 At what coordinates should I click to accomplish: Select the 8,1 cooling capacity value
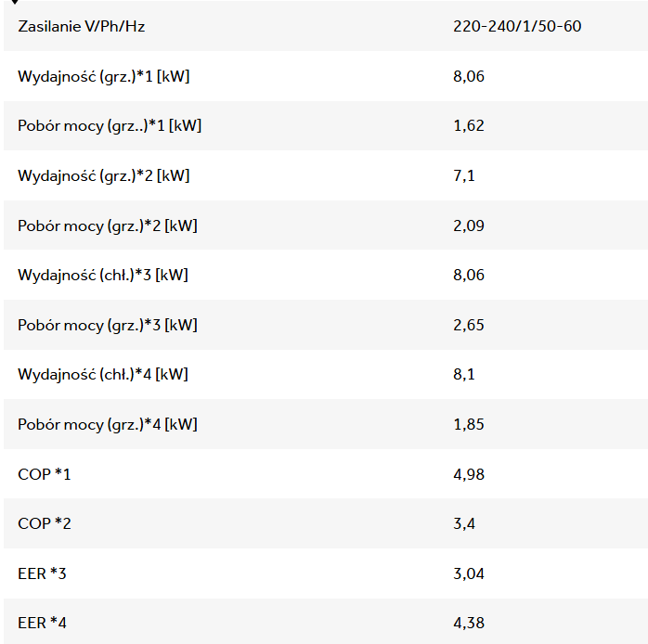464,374
